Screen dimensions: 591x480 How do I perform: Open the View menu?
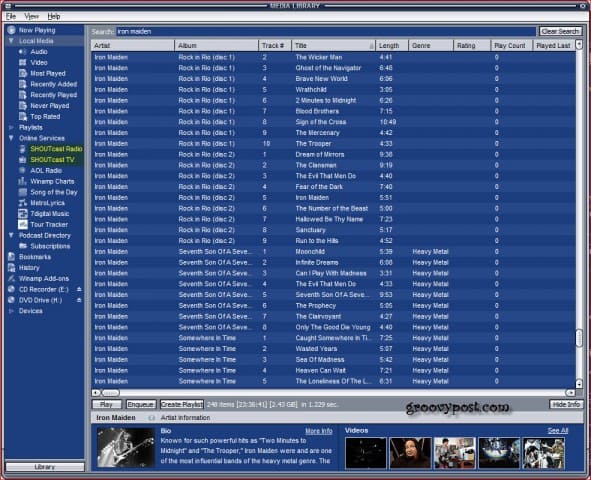[32, 16]
